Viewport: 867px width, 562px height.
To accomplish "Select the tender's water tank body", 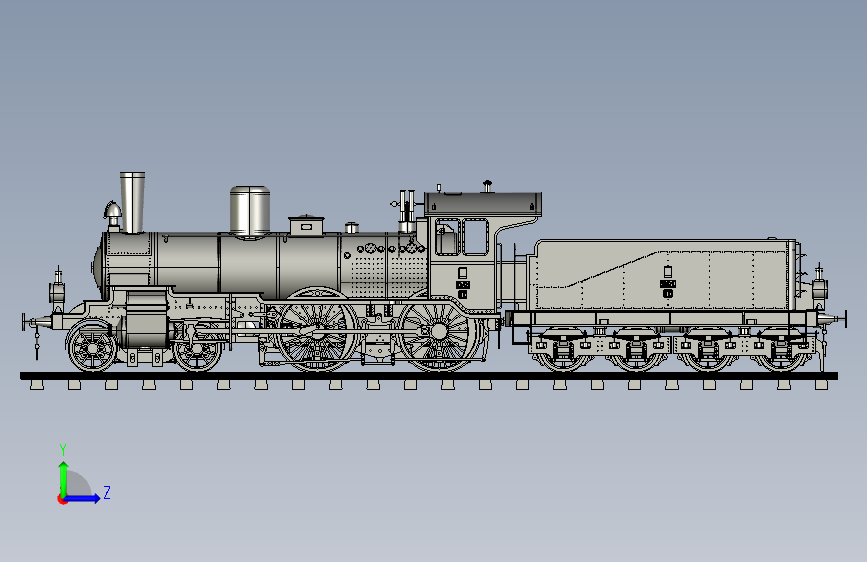I will pos(662,274).
